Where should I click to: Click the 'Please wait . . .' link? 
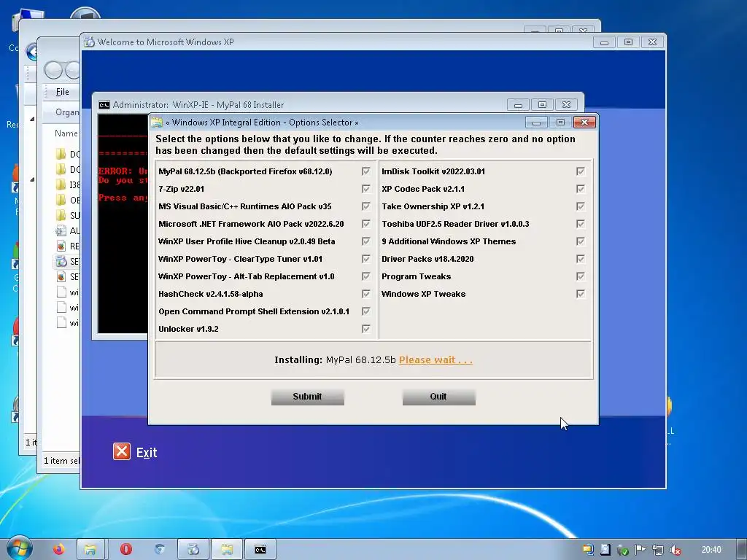(436, 360)
